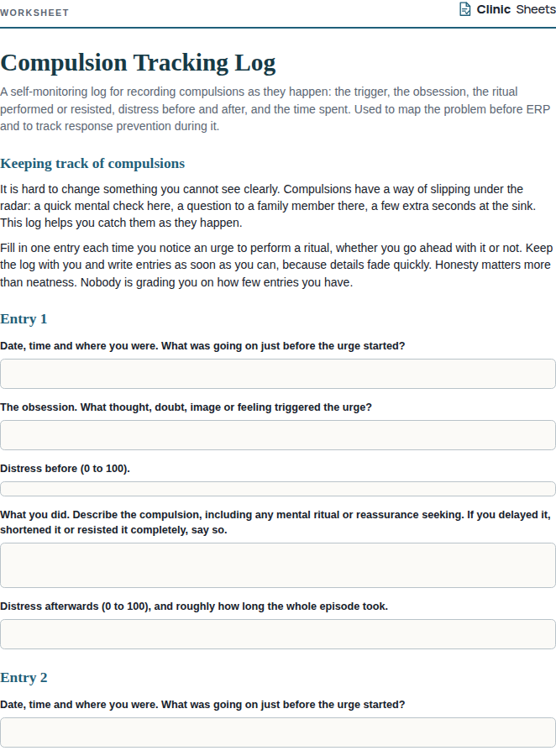Click the Compulsion Tracking Log title

coord(138,63)
